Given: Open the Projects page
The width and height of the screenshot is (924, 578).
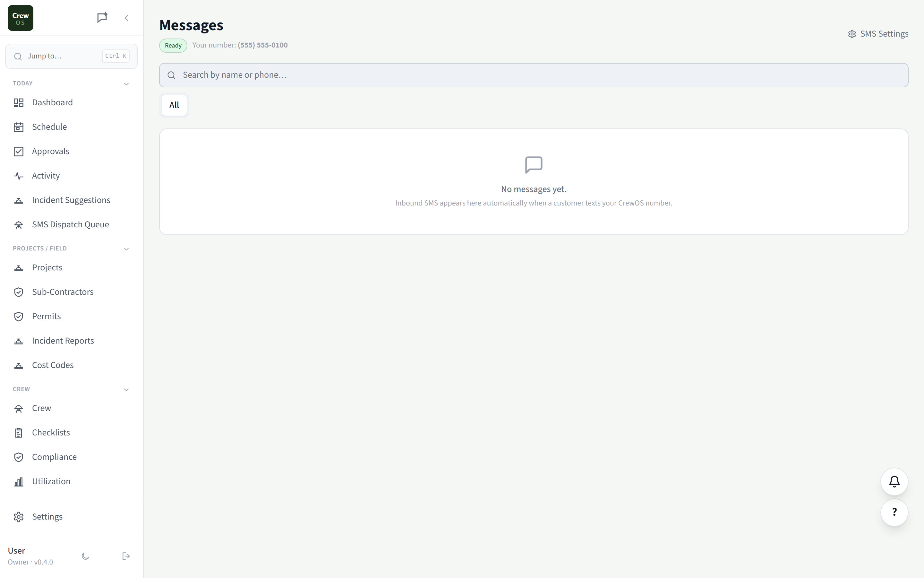Looking at the screenshot, I should click(72, 267).
